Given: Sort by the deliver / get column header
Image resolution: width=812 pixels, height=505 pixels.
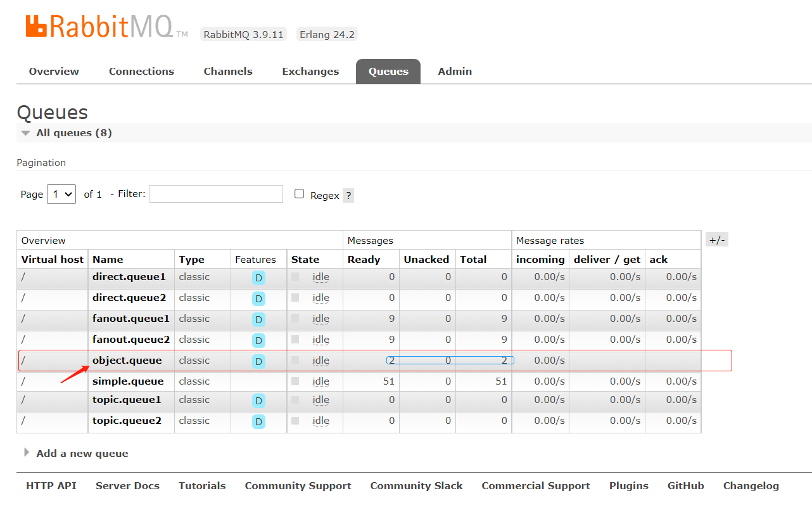Looking at the screenshot, I should (x=607, y=260).
